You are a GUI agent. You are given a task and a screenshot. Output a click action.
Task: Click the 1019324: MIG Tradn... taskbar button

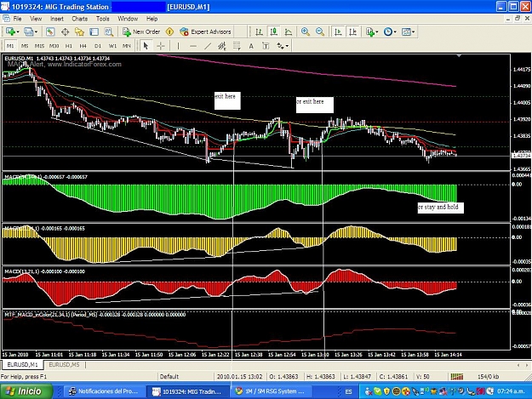point(187,391)
